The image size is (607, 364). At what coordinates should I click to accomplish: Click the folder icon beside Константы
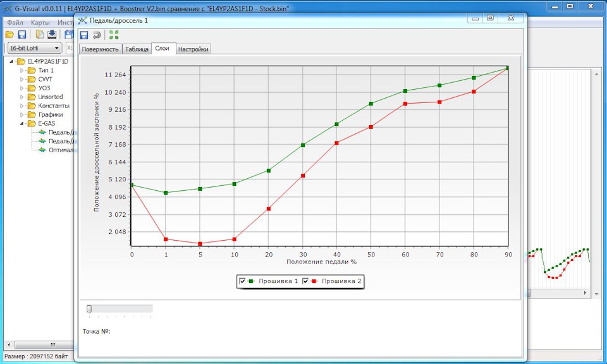32,106
